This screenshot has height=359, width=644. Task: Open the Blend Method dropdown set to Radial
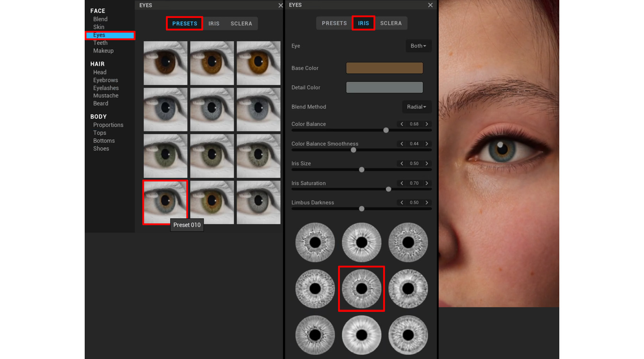click(x=416, y=107)
